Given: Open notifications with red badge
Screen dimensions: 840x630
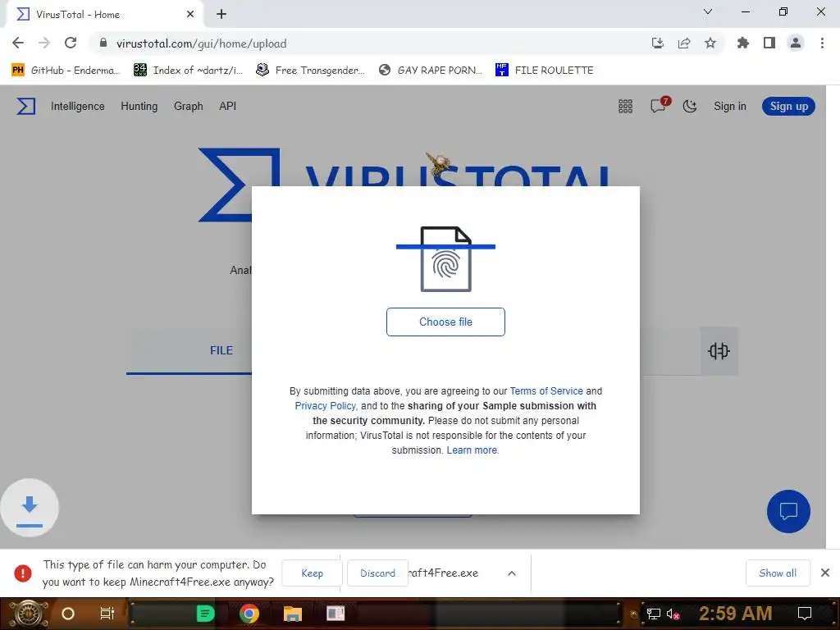Looking at the screenshot, I should (x=659, y=105).
